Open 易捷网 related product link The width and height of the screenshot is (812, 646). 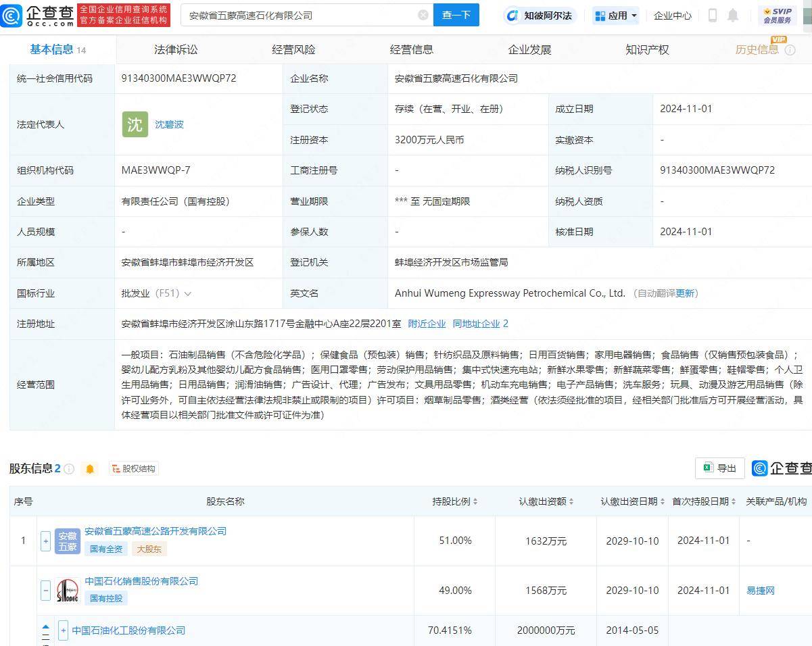tap(761, 591)
